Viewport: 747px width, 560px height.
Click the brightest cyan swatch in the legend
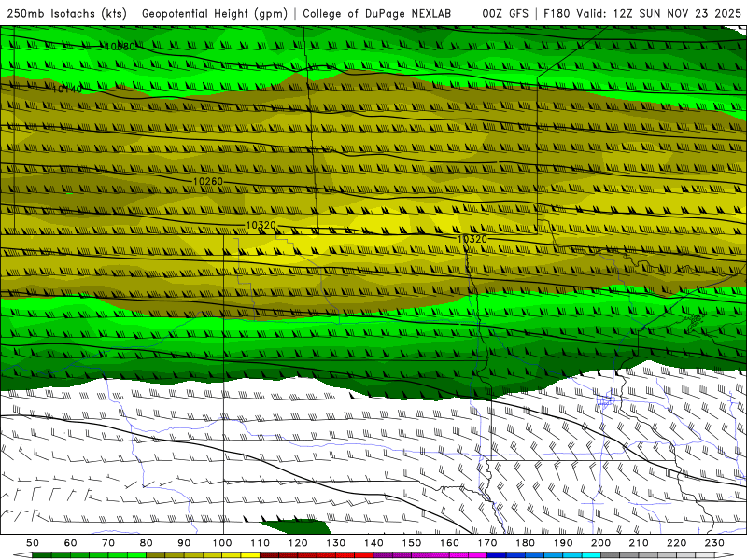(x=591, y=554)
